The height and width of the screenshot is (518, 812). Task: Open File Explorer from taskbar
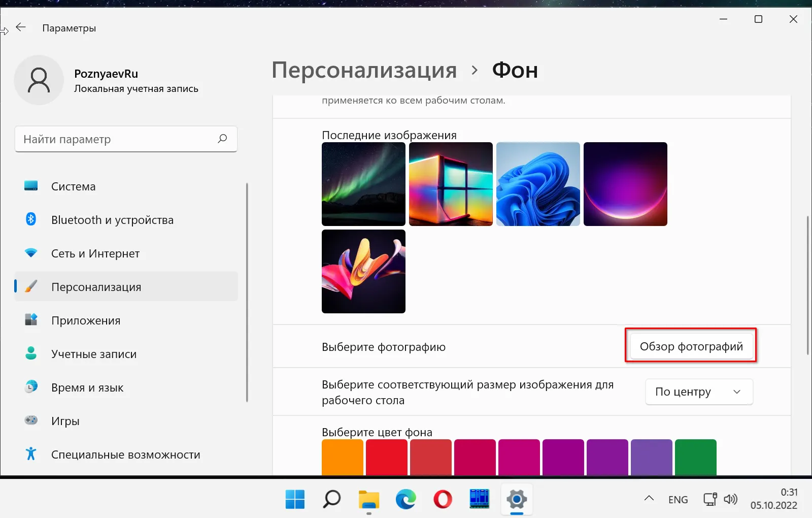(x=368, y=499)
